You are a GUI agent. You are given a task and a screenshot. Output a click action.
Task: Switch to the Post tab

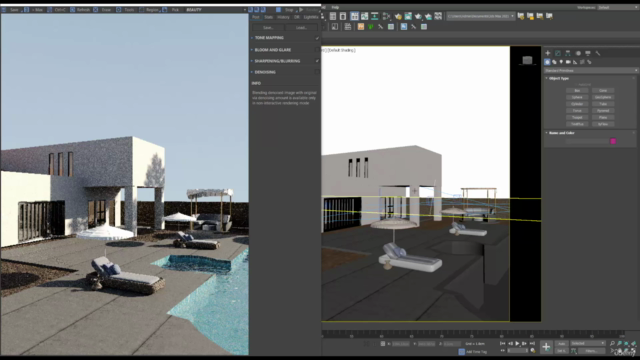pos(256,17)
